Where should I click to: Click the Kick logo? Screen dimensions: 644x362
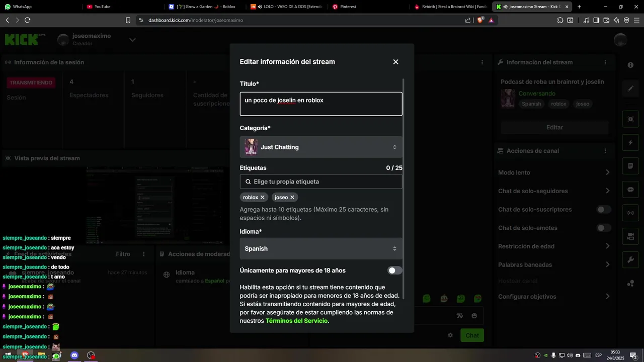click(x=24, y=40)
